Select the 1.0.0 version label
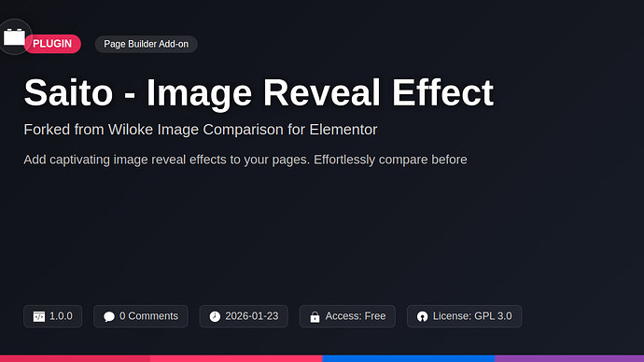644x362 pixels. click(x=61, y=316)
